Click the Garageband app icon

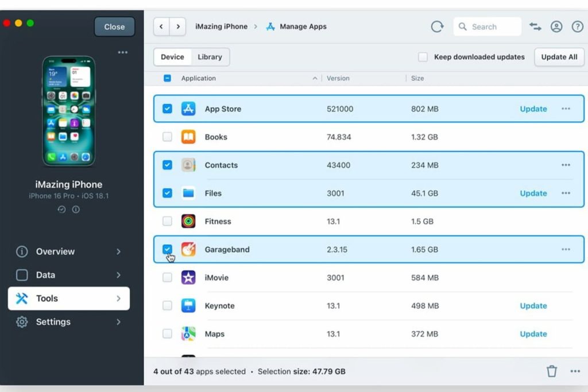[188, 249]
